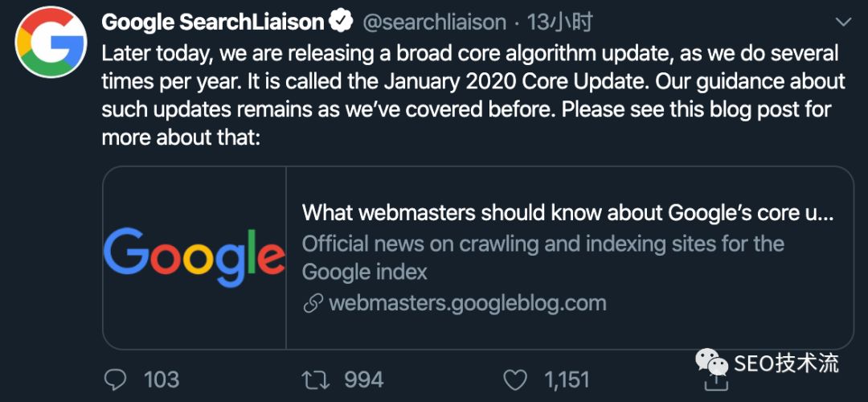Click the chain link icon in card

coord(313,304)
